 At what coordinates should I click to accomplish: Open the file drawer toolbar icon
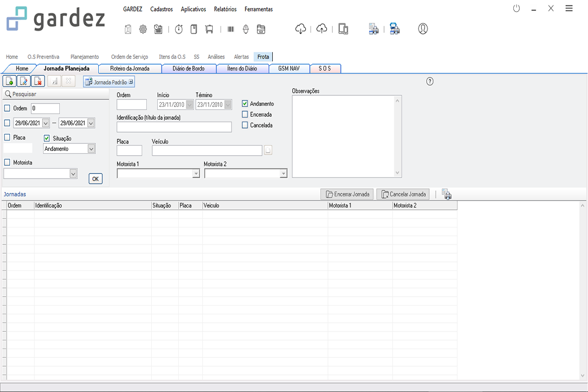point(261,29)
